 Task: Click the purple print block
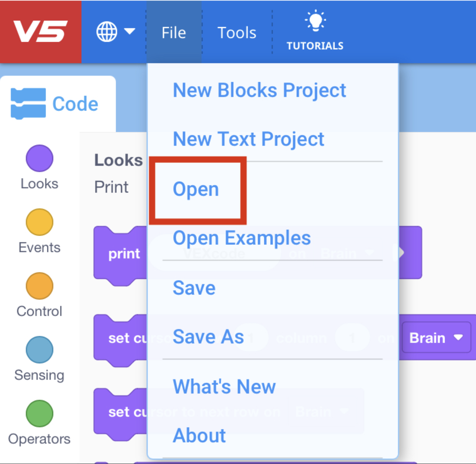(124, 254)
